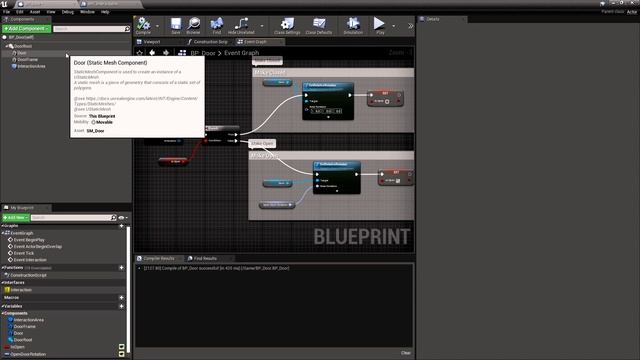Image resolution: width=640 pixels, height=360 pixels.
Task: Click the Save toolbar icon
Action: [176, 24]
